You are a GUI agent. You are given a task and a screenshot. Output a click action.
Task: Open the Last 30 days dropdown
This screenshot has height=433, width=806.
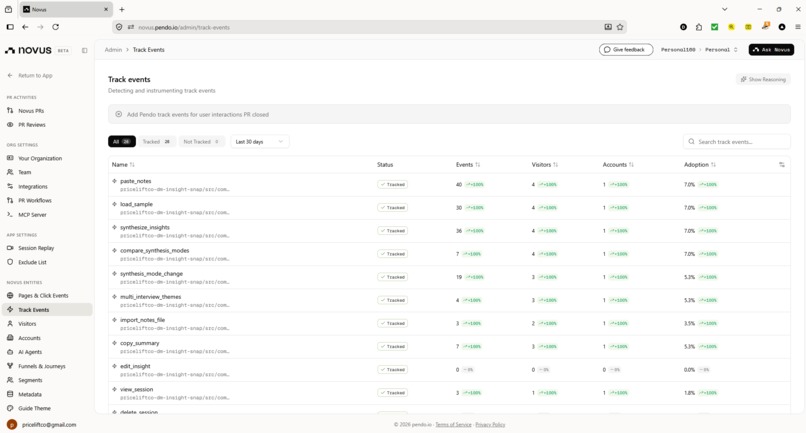pos(259,141)
